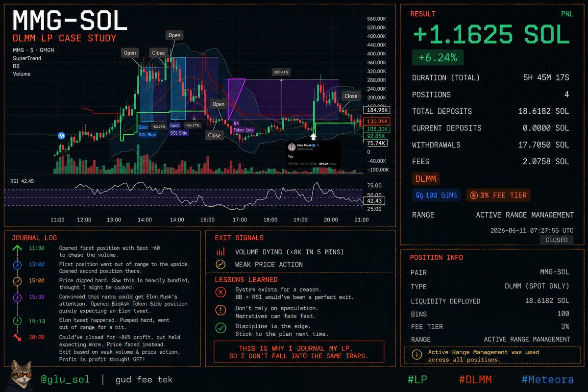The width and height of the screenshot is (588, 392).
Task: Click the -60.27% range label
Action: [193, 125]
